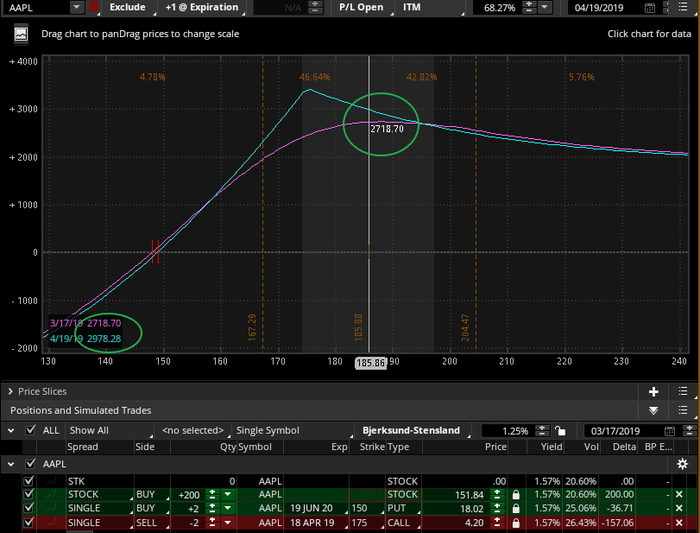Uncheck the SINGLE BUY PUT checkbox
This screenshot has width=700, height=533.
pos(29,508)
